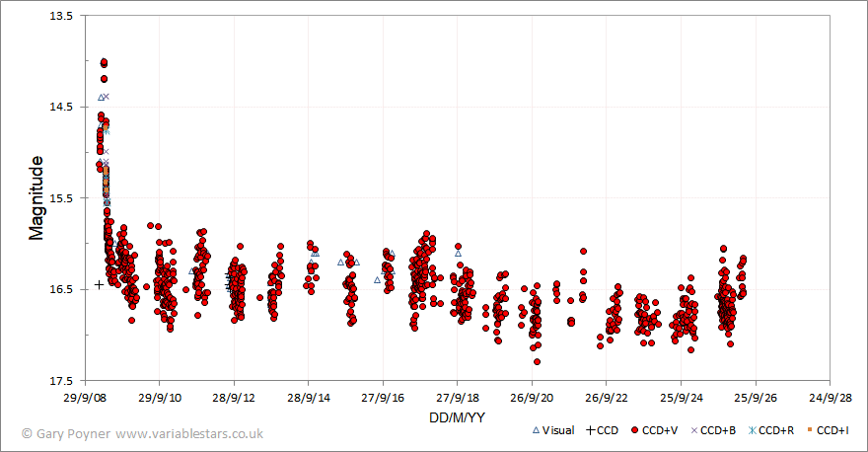
Task: Click the brightest red peak data point
Action: point(104,62)
